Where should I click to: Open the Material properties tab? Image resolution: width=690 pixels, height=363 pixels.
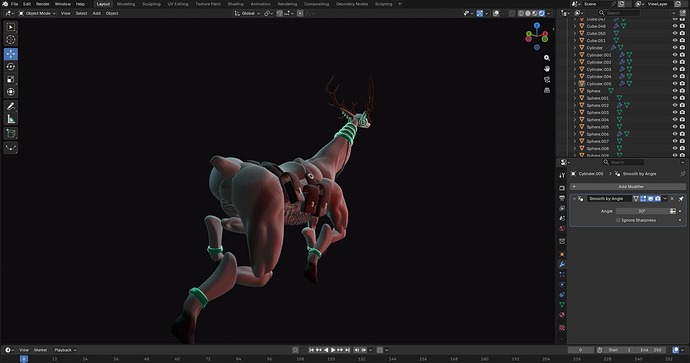tap(562, 315)
